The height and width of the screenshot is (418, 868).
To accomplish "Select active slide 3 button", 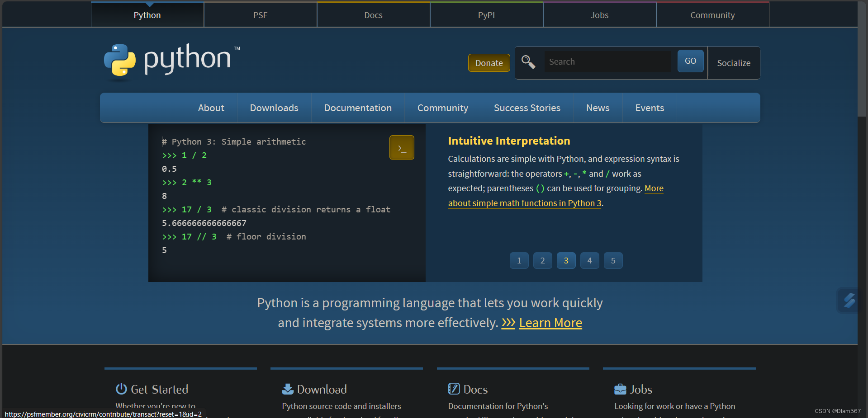I will click(566, 261).
